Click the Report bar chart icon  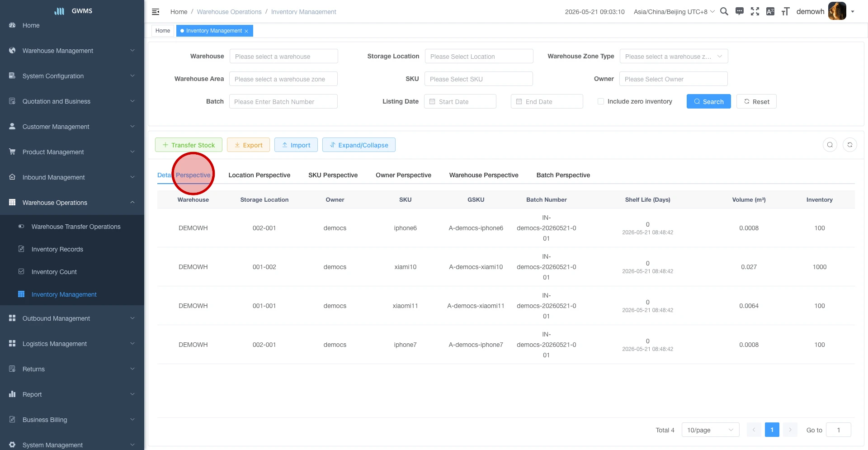[12, 394]
